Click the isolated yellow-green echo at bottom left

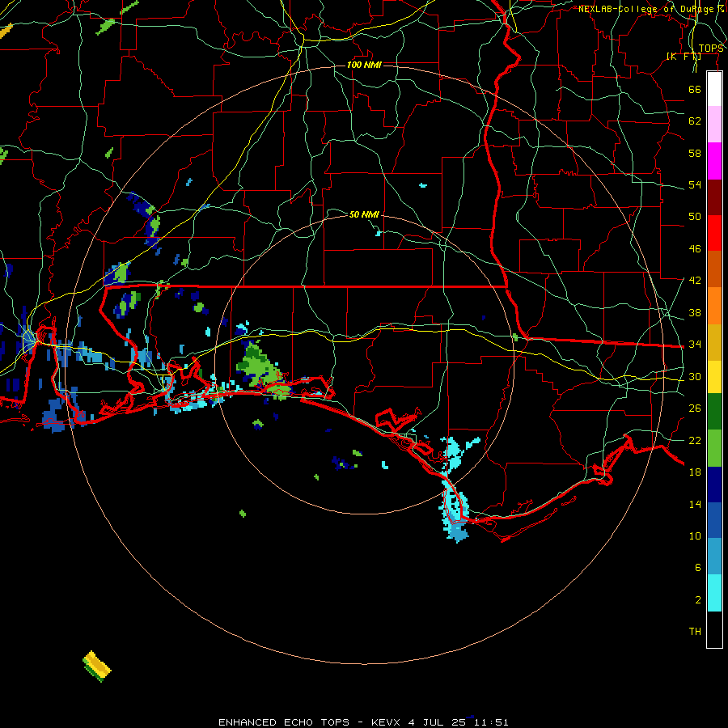click(x=97, y=667)
